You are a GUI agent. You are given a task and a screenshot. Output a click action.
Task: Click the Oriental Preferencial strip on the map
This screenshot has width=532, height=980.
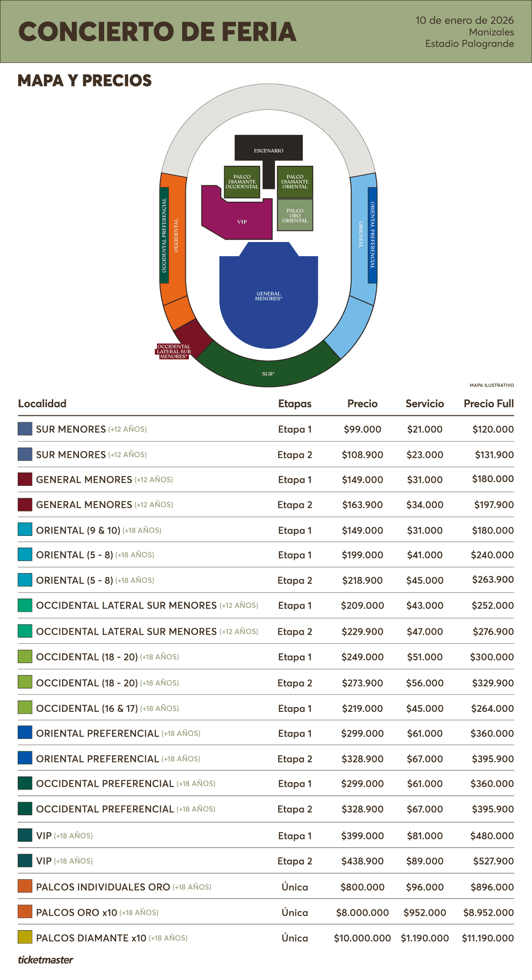coord(372,235)
